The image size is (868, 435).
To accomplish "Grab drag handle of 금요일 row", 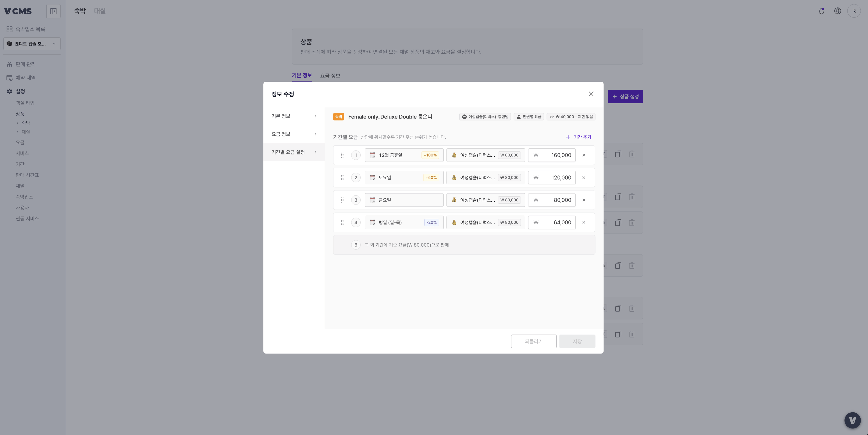I will click(x=342, y=200).
